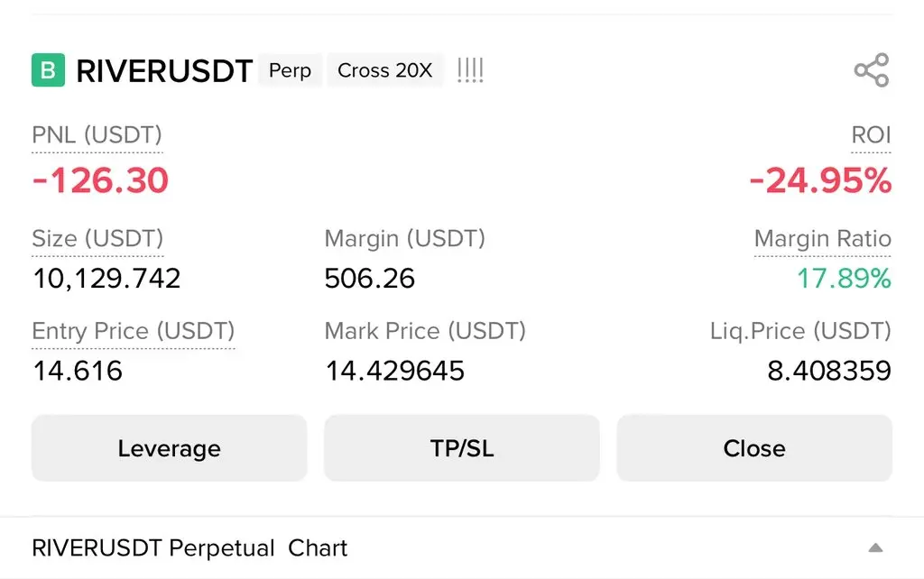Open the Cross 20X margin mode tag
Screen dimensions: 924x579
pyautogui.click(x=385, y=70)
